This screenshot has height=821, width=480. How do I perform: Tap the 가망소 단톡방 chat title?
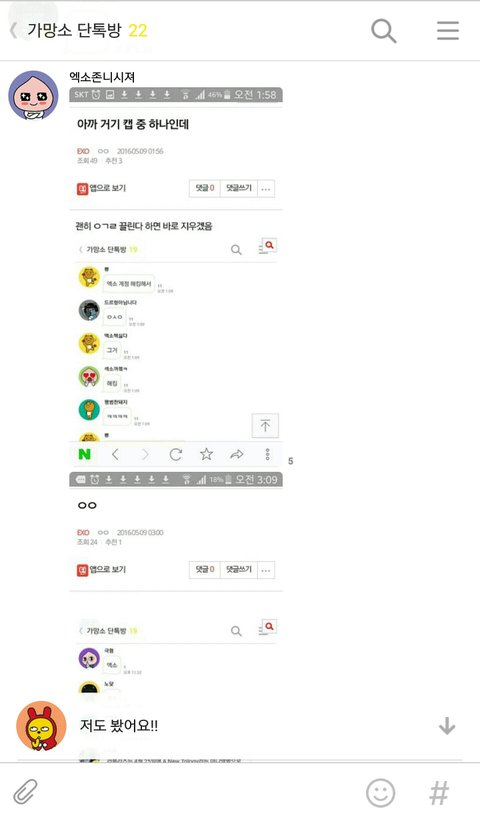pos(74,30)
